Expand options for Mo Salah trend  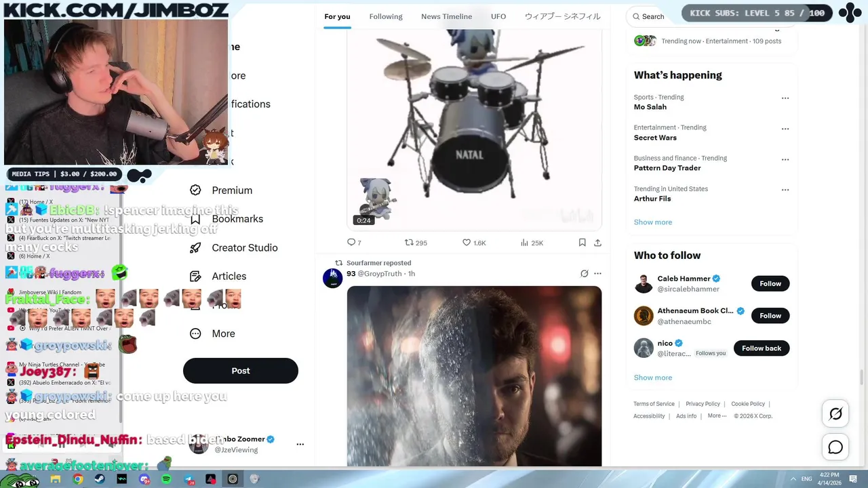tap(785, 98)
